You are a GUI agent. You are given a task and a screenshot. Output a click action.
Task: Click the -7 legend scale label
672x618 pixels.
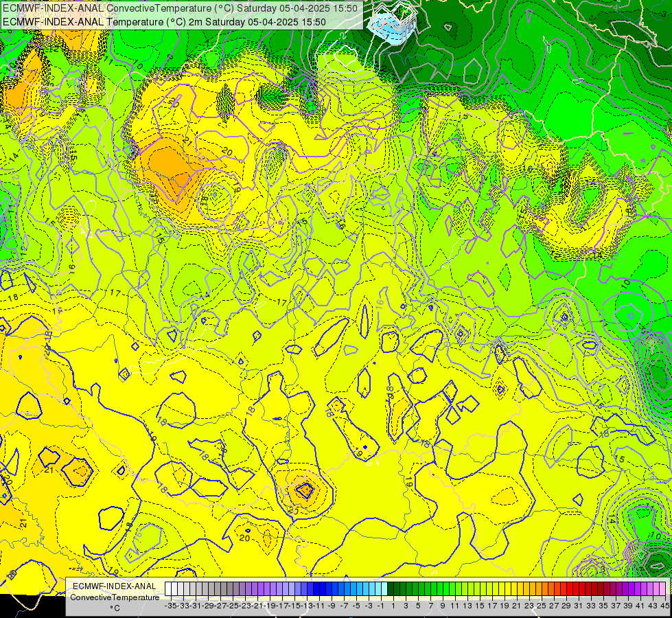point(344,606)
